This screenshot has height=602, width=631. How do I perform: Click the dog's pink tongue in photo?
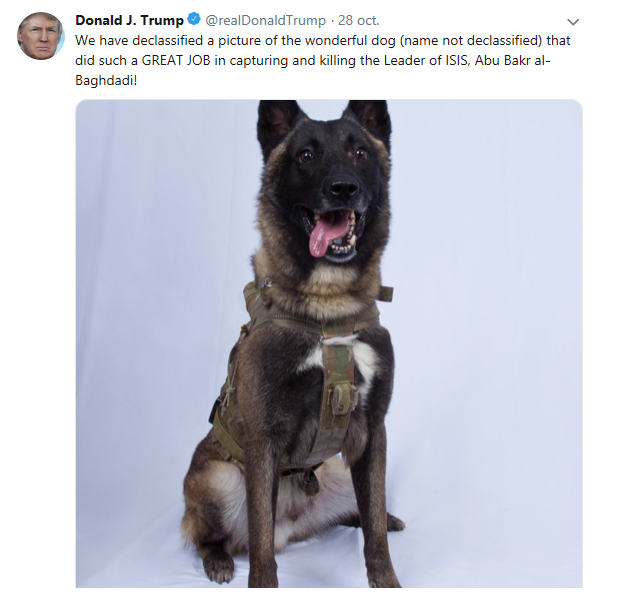(326, 235)
